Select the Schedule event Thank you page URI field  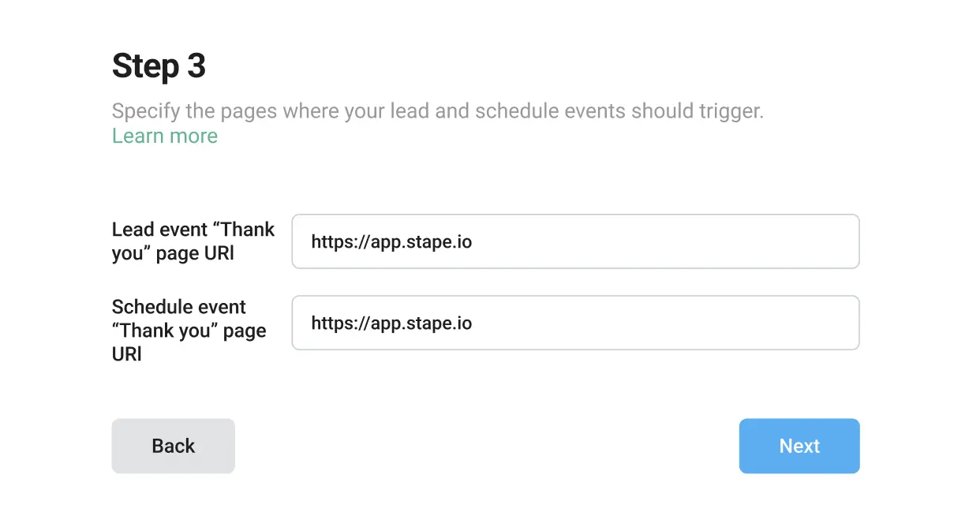click(575, 323)
